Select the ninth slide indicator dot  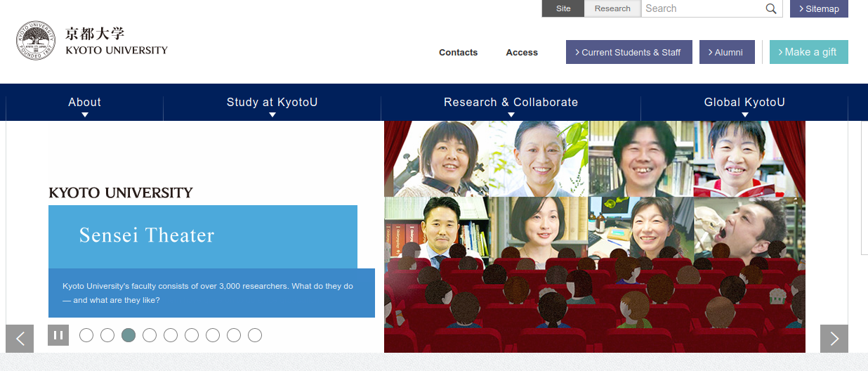pyautogui.click(x=255, y=335)
